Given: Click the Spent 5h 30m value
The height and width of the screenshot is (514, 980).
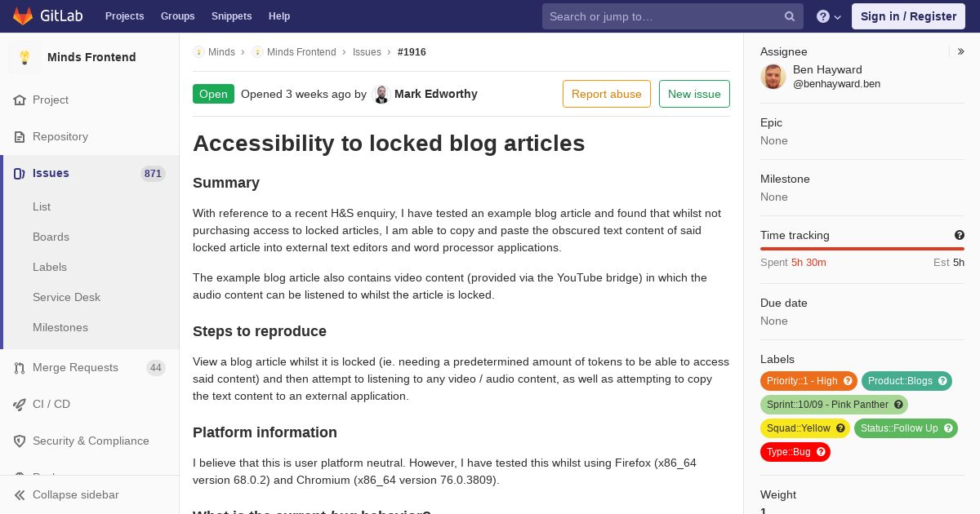Looking at the screenshot, I should pyautogui.click(x=808, y=263).
